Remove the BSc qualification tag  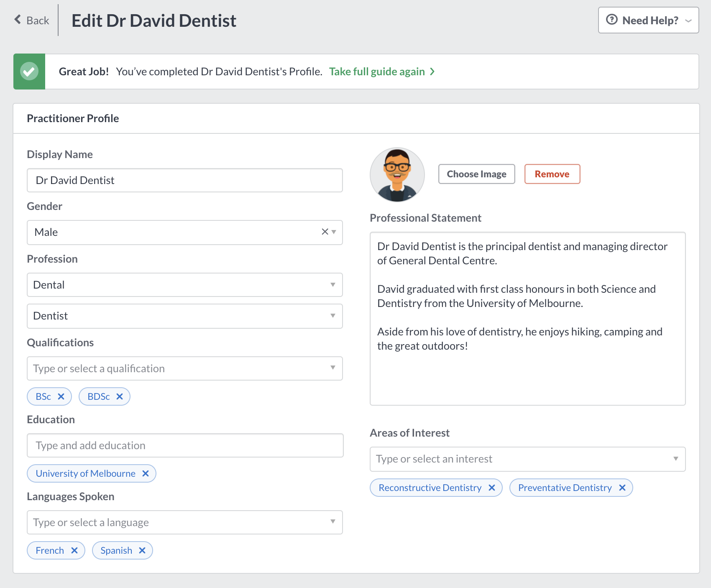pyautogui.click(x=61, y=396)
